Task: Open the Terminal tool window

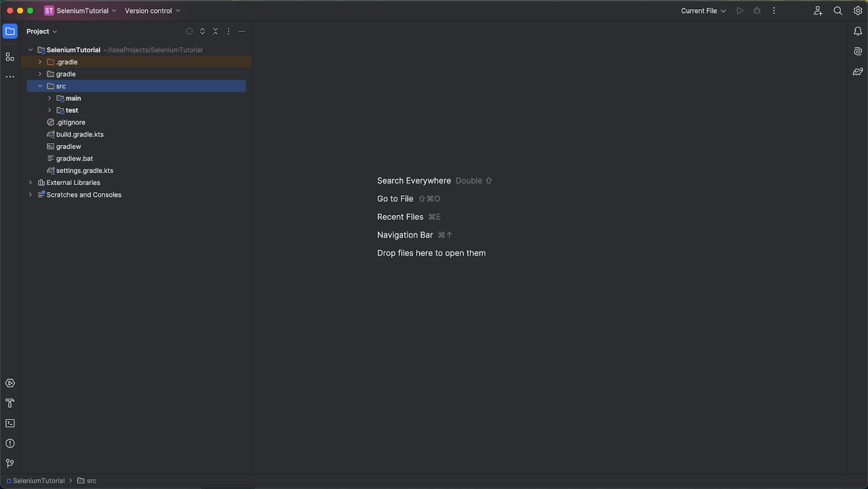Action: pos(10,423)
